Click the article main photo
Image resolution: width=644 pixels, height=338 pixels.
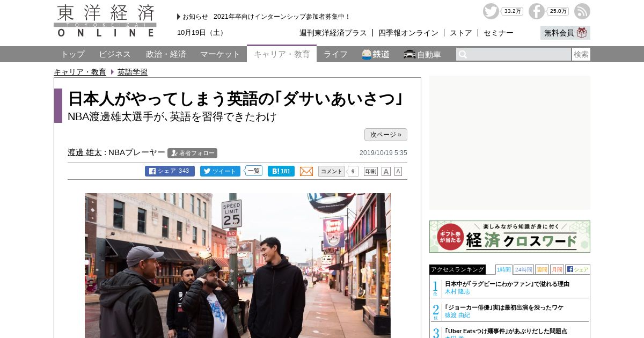238,266
